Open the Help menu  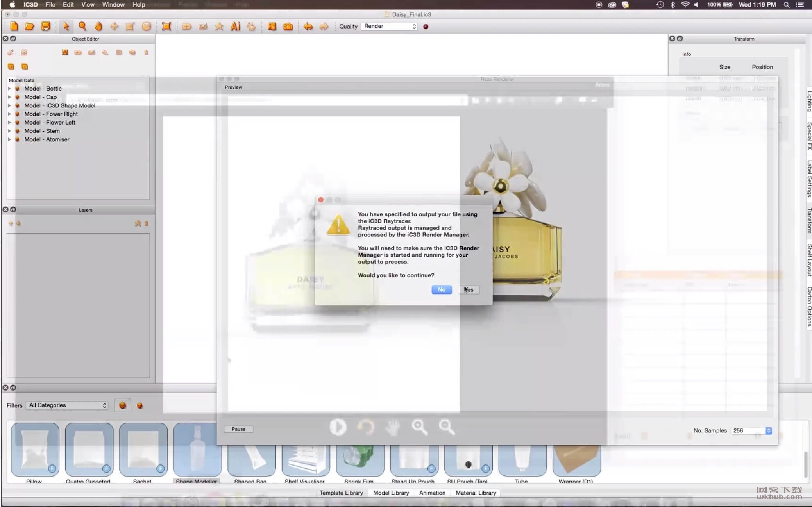[139, 5]
